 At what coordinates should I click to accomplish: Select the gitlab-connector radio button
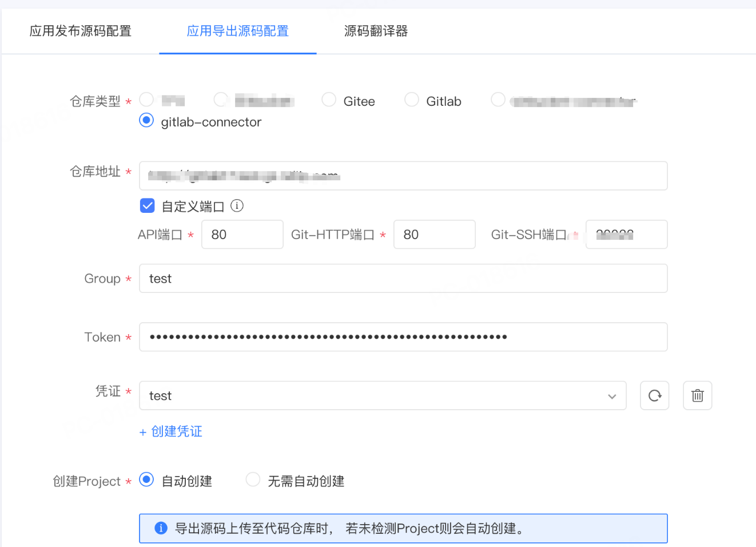coord(146,120)
